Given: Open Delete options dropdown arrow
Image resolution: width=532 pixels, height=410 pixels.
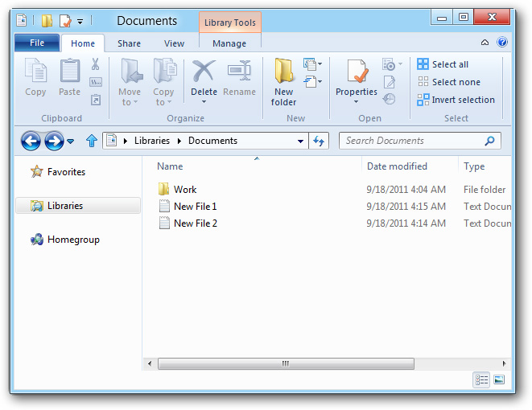Looking at the screenshot, I should pyautogui.click(x=204, y=101).
